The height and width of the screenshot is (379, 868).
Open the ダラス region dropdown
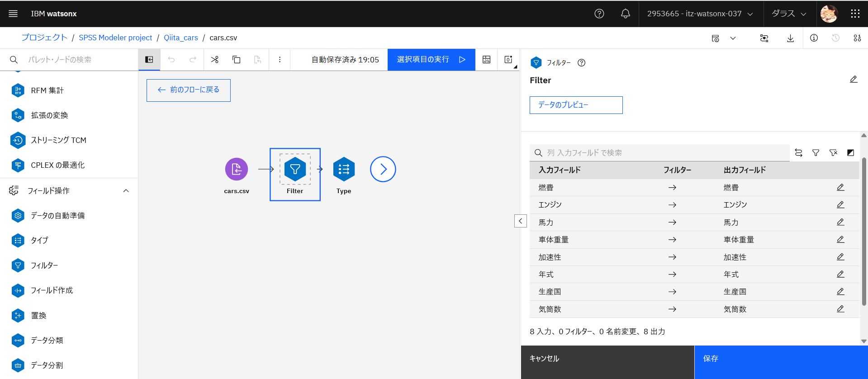click(789, 14)
